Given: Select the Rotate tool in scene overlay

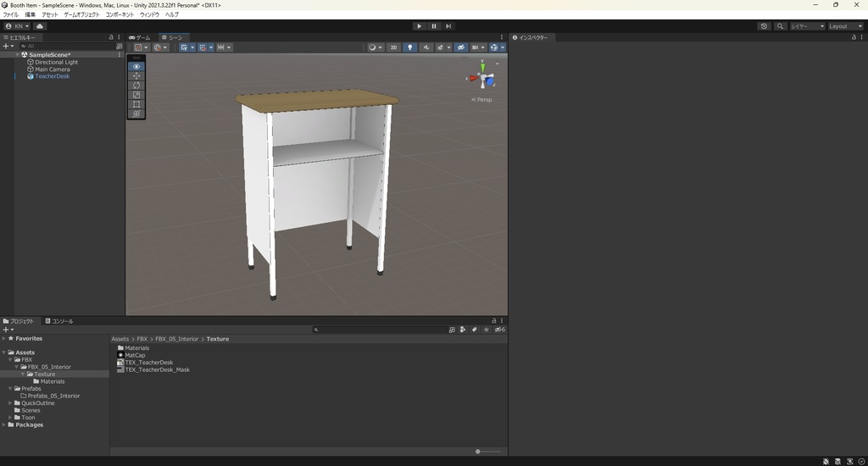Looking at the screenshot, I should click(x=136, y=86).
